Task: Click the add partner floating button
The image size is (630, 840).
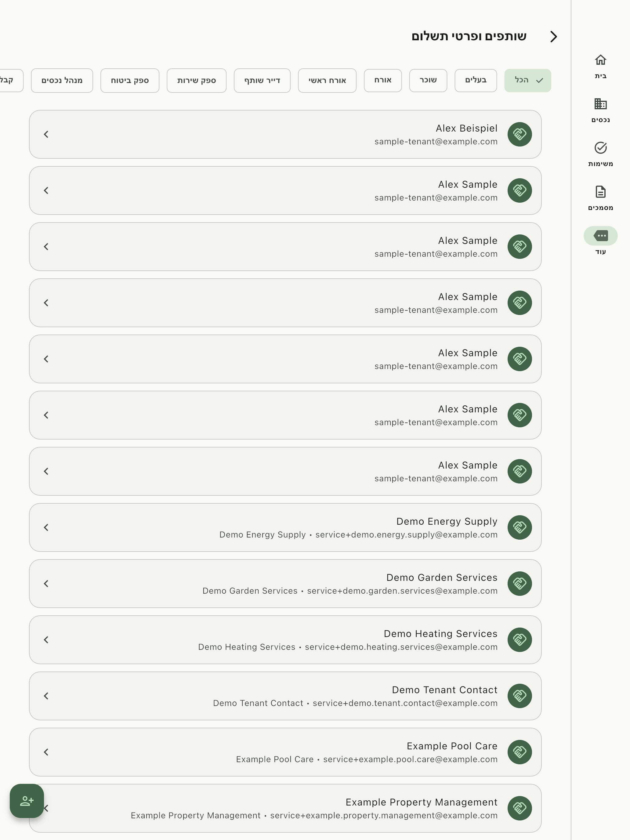Action: pyautogui.click(x=27, y=801)
